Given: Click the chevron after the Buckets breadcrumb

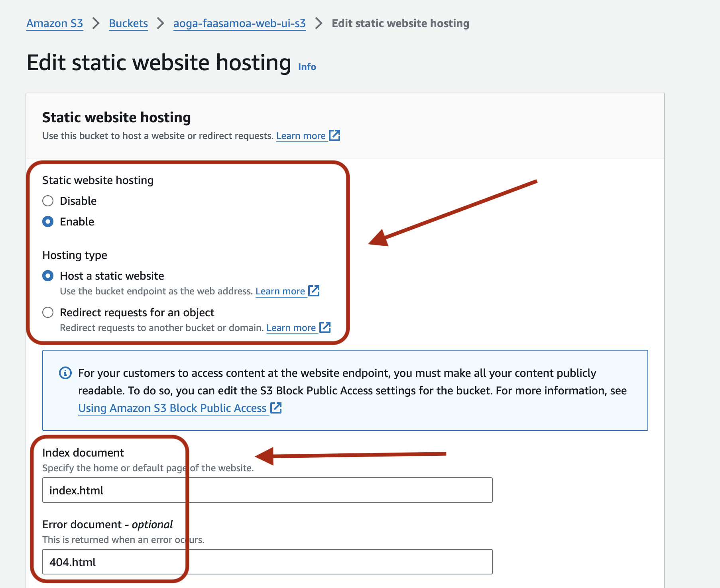Looking at the screenshot, I should point(161,24).
